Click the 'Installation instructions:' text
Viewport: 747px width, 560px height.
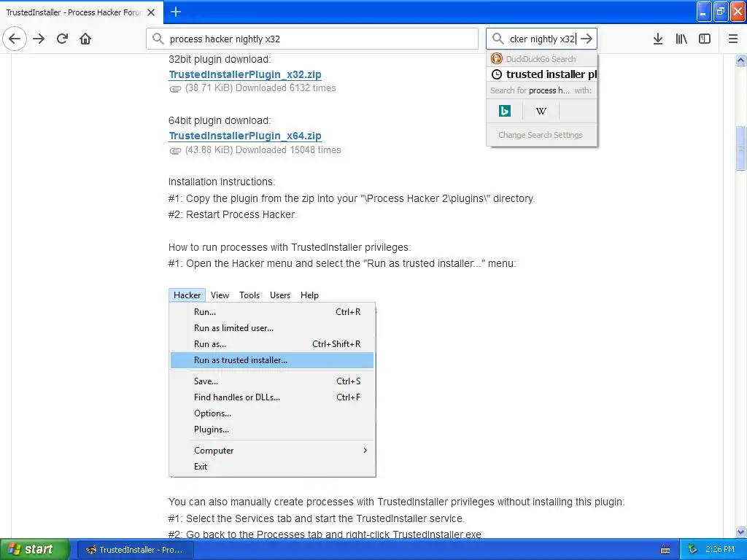[x=222, y=182]
